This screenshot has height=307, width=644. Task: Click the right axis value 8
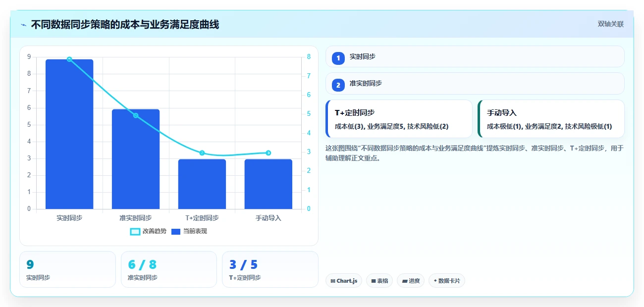coord(309,57)
